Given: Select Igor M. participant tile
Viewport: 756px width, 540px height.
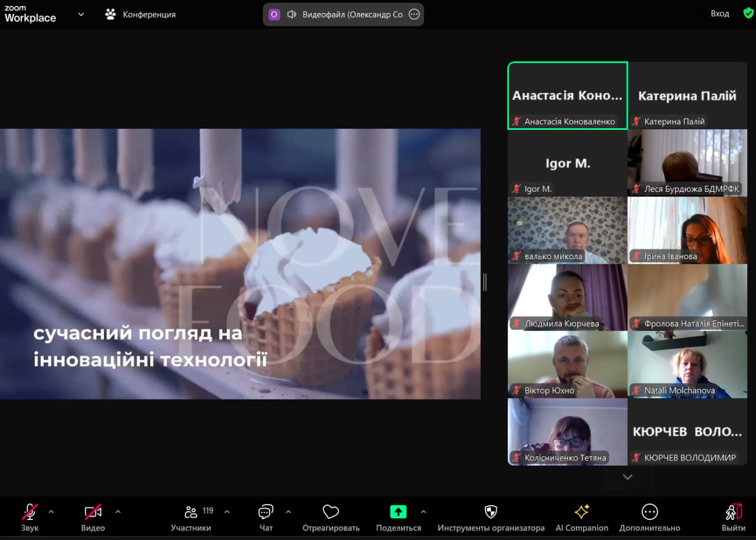Looking at the screenshot, I should tap(568, 163).
